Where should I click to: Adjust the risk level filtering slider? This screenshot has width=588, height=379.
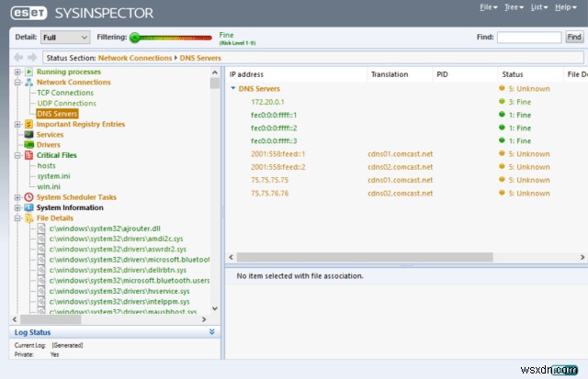tap(135, 38)
